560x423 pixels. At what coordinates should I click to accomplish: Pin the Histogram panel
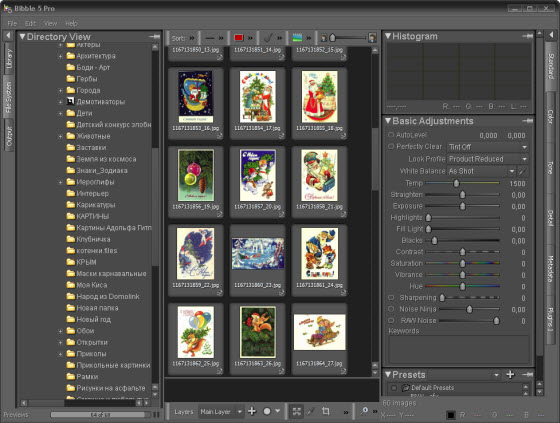pos(527,36)
